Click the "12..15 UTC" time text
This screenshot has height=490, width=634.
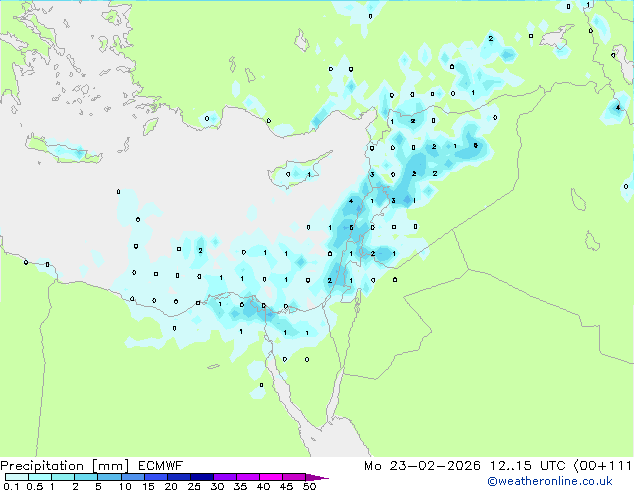(527, 466)
